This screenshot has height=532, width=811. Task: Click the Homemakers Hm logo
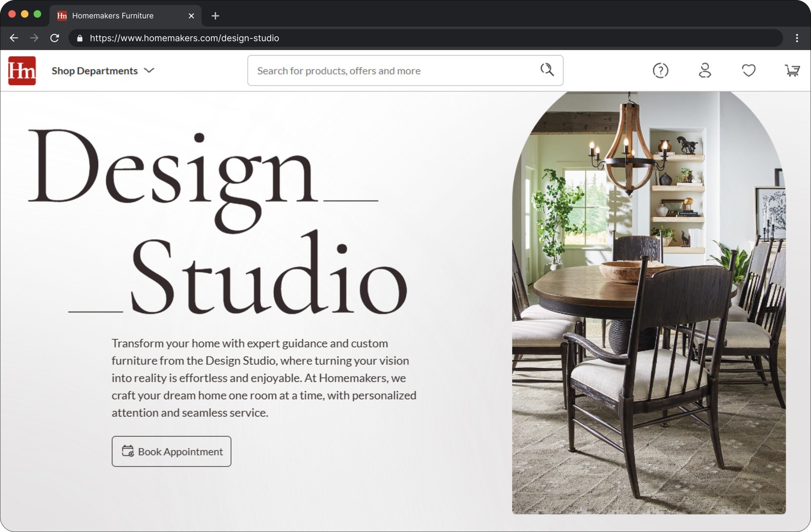click(22, 70)
